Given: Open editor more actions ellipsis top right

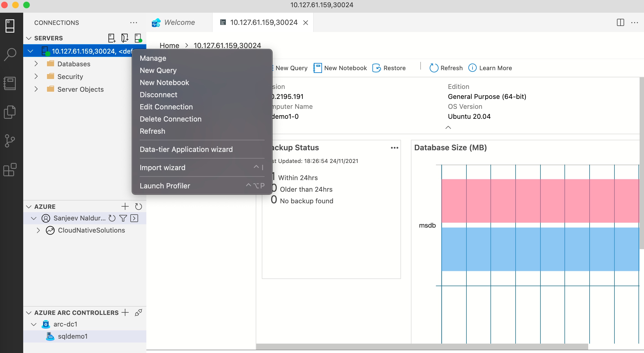Looking at the screenshot, I should [x=635, y=22].
